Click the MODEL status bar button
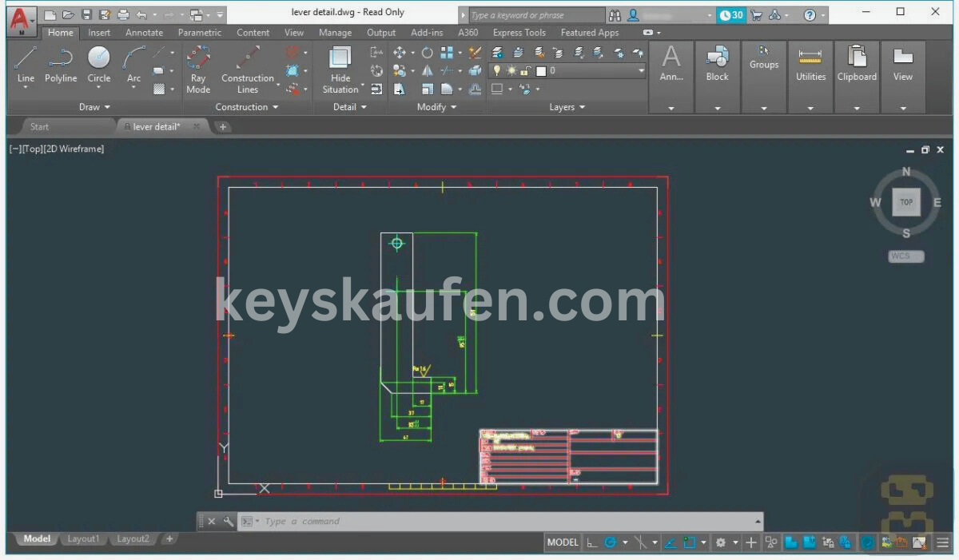 [563, 542]
